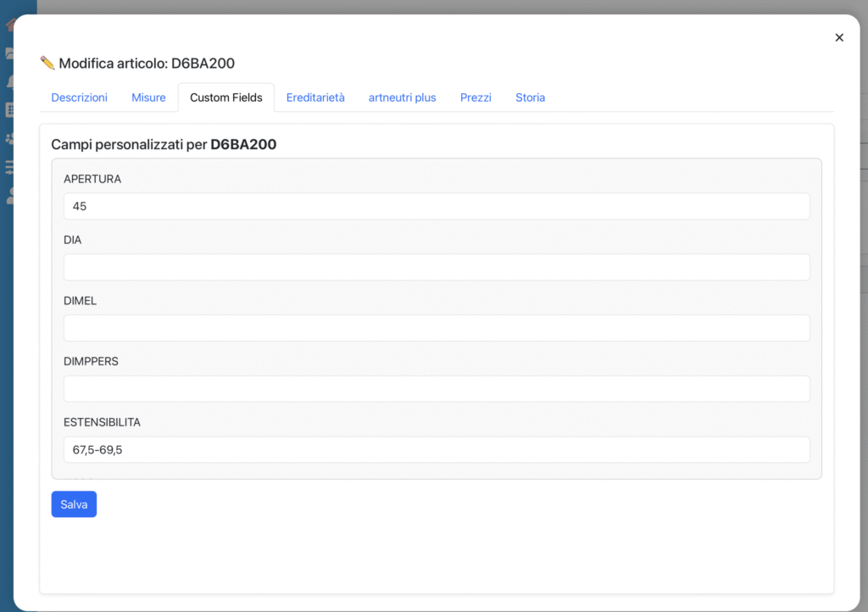The width and height of the screenshot is (868, 612).
Task: Click the DIMPPERS input box
Action: pyautogui.click(x=436, y=389)
